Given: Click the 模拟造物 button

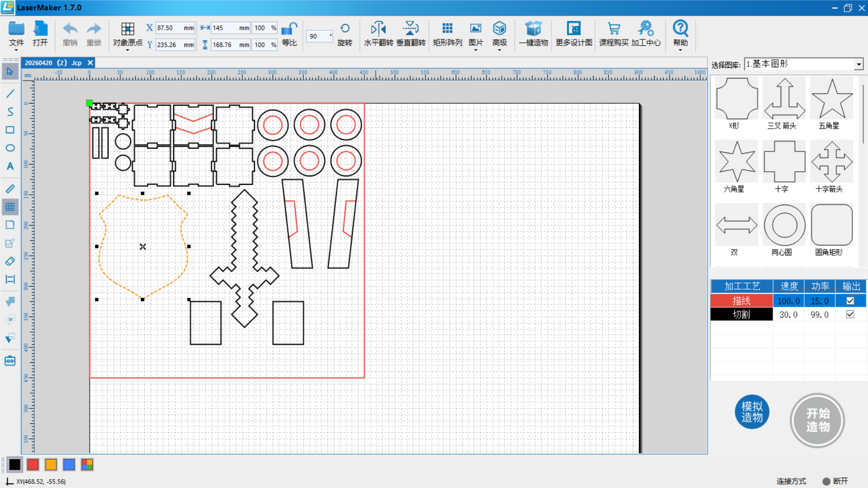Looking at the screenshot, I should [752, 412].
